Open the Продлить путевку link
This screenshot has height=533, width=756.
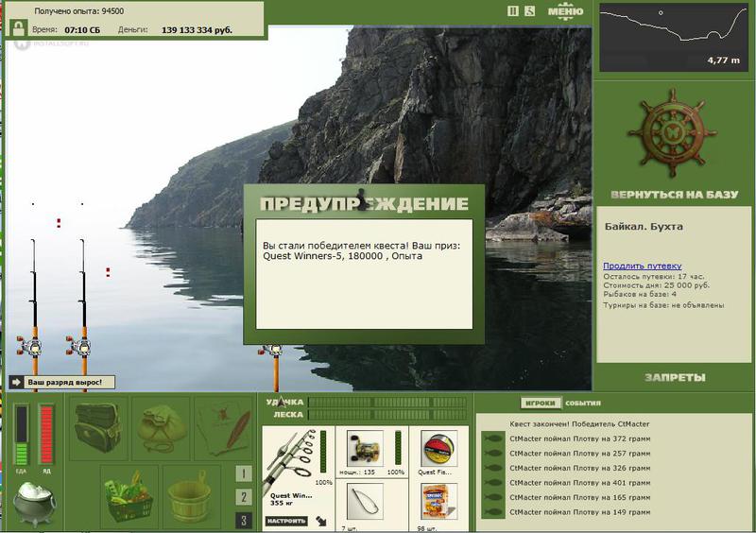642,266
